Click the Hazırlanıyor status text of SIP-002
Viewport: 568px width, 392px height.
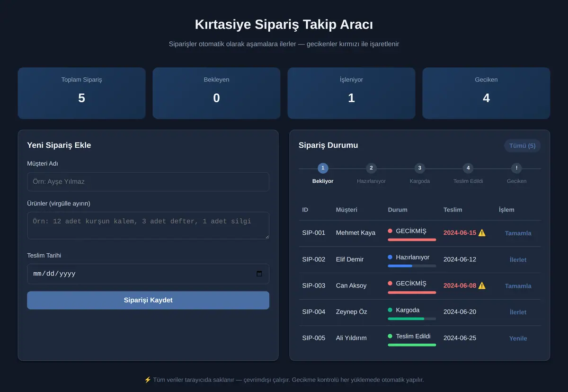coord(413,257)
